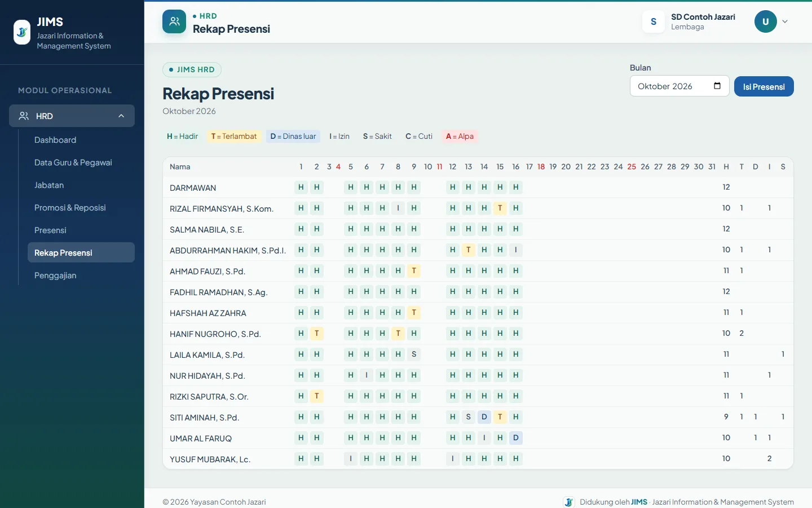Image resolution: width=812 pixels, height=508 pixels.
Task: Click the D cell in SITI AMINAH row
Action: pyautogui.click(x=484, y=417)
